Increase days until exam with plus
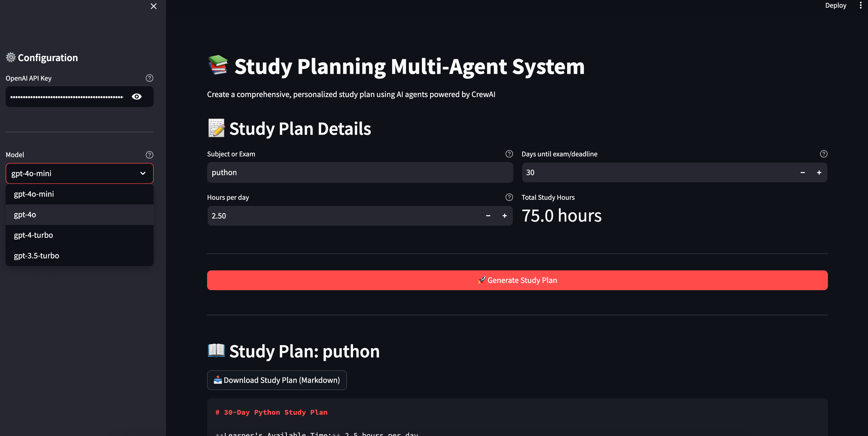 (x=819, y=172)
